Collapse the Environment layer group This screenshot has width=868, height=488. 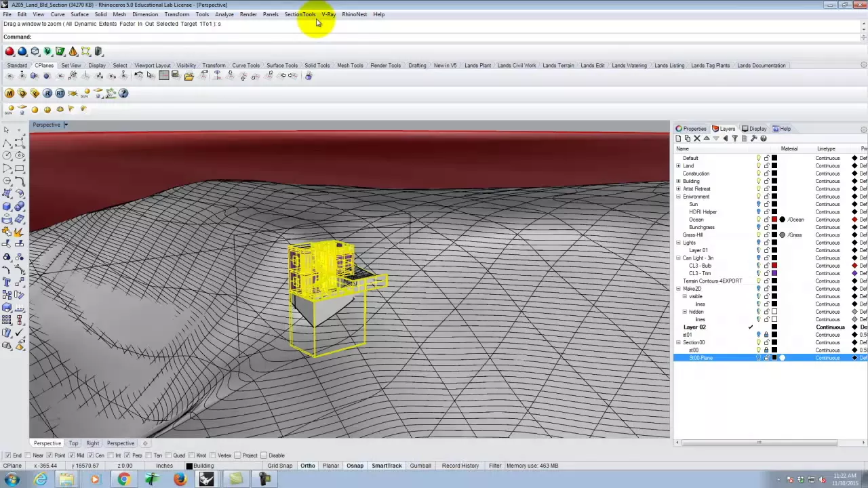678,197
